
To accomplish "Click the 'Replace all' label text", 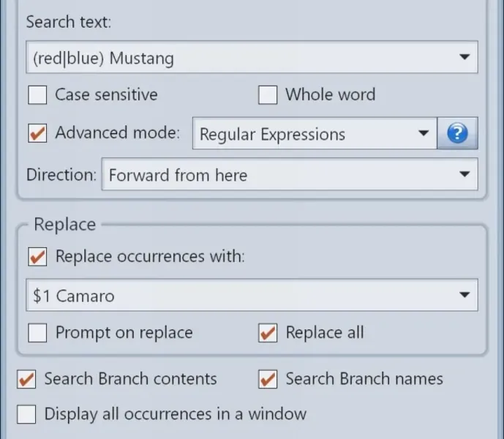I will tap(324, 333).
